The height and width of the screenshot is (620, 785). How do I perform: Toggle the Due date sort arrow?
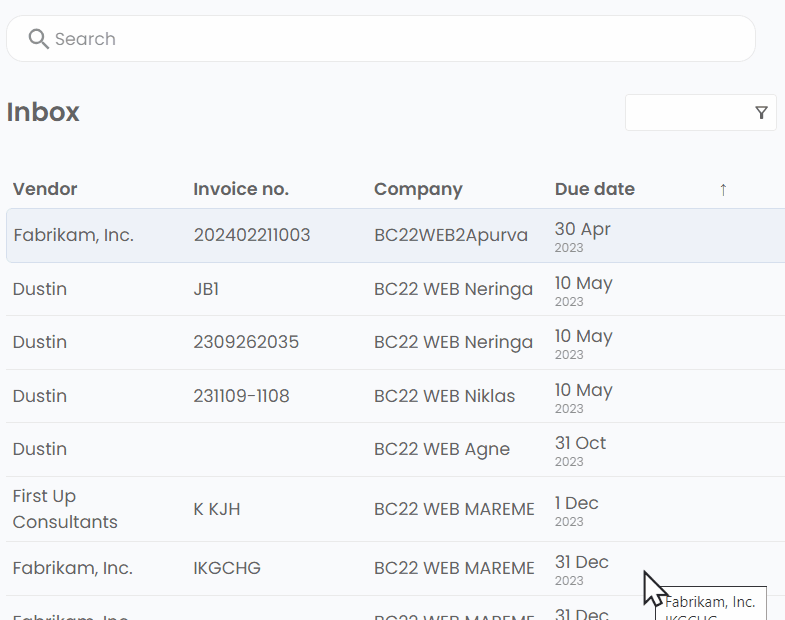723,190
